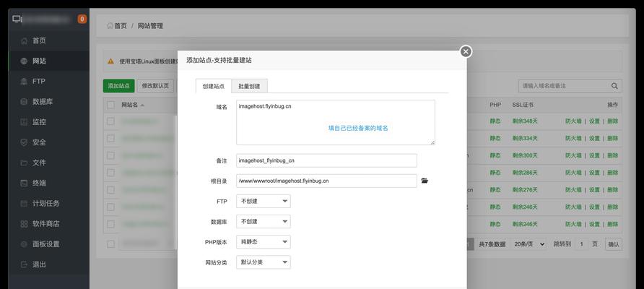644x289 pixels.
Task: Click the orange notification badge showing 0
Action: pos(82,19)
